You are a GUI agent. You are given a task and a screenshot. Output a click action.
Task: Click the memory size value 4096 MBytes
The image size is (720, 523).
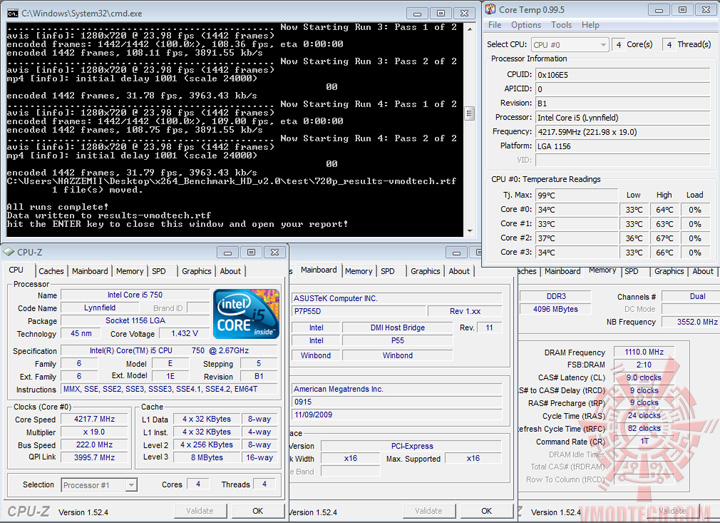pyautogui.click(x=556, y=309)
